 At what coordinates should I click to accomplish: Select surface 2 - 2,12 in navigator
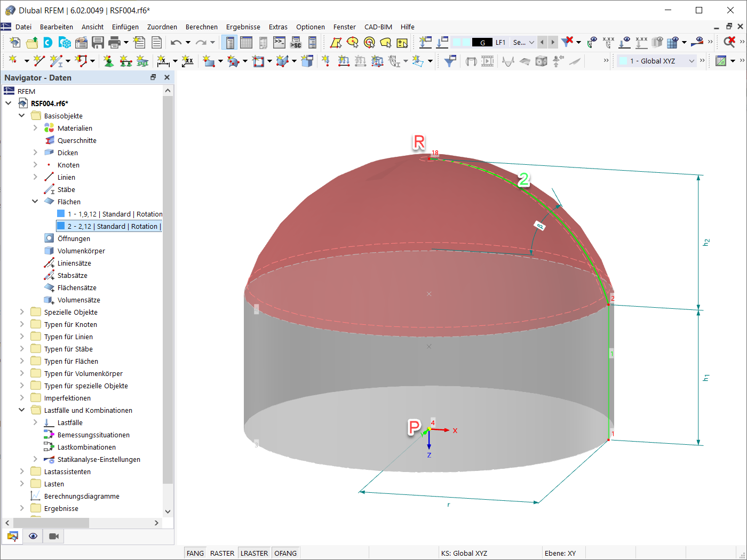(112, 226)
